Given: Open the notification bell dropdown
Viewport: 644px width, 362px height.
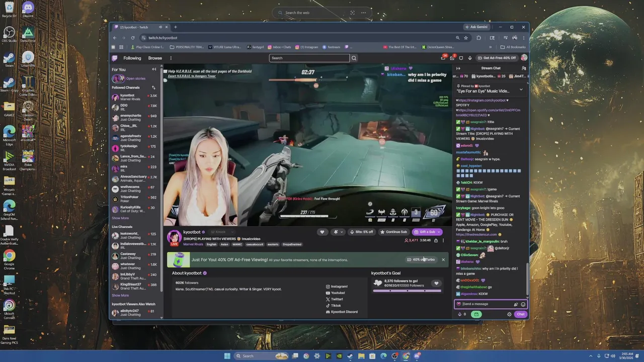Looking at the screenshot, I should point(338,232).
